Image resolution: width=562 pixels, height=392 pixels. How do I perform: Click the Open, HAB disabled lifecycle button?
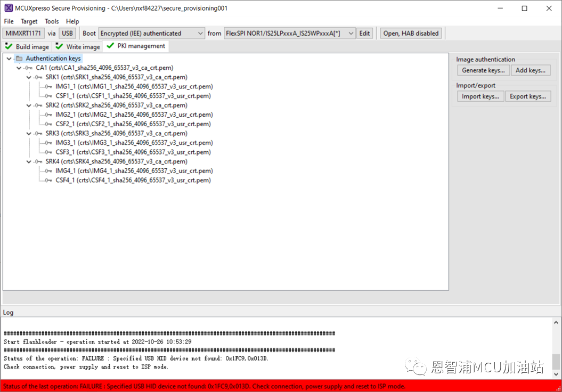411,34
